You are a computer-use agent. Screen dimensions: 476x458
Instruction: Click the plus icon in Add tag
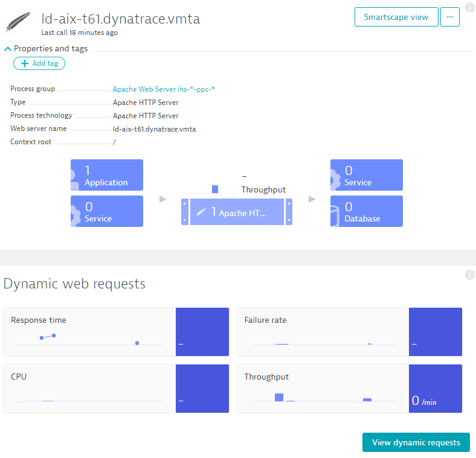pyautogui.click(x=25, y=63)
